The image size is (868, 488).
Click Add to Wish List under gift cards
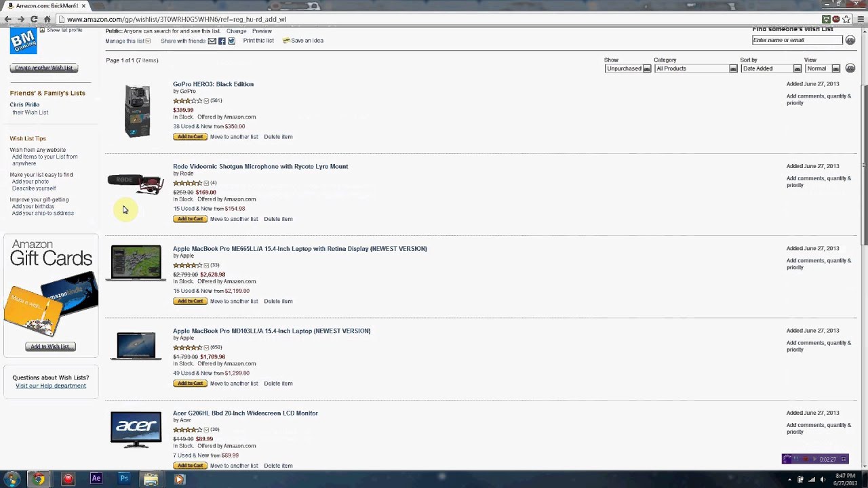click(x=50, y=346)
